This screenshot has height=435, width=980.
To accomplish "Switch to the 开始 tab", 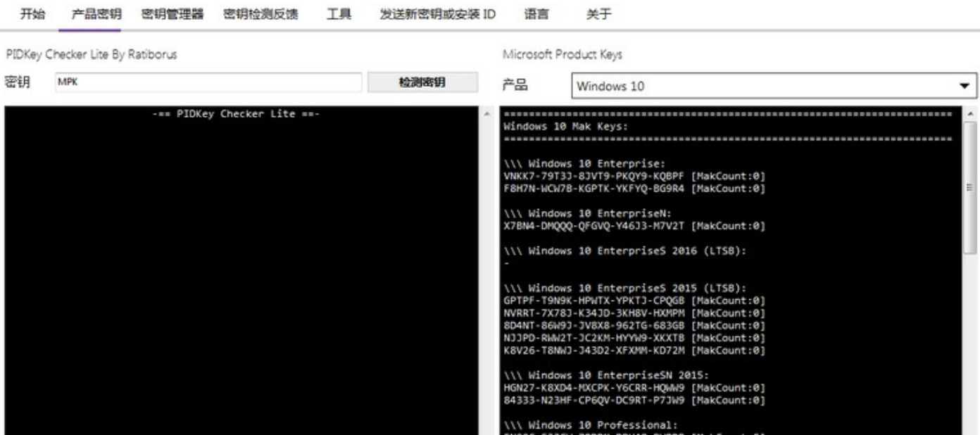I will (x=33, y=14).
